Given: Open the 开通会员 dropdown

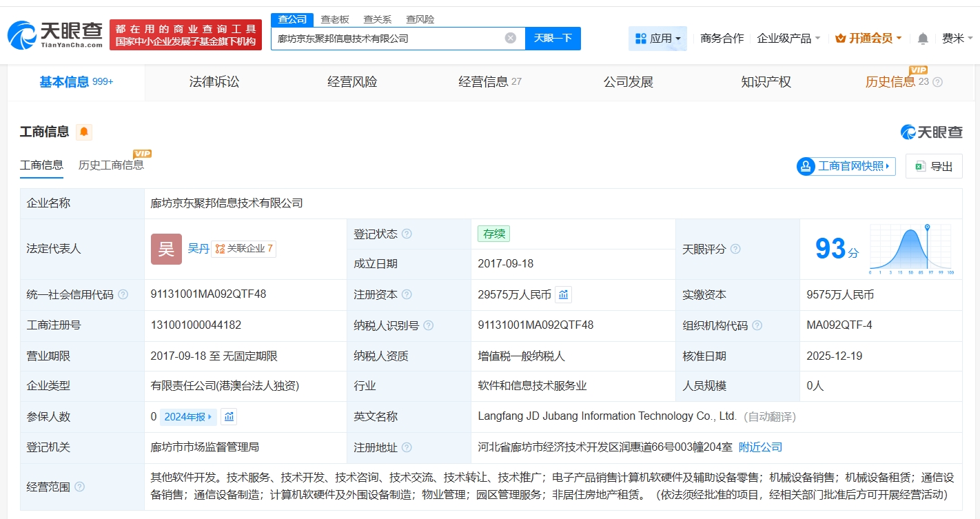Looking at the screenshot, I should click(x=868, y=39).
